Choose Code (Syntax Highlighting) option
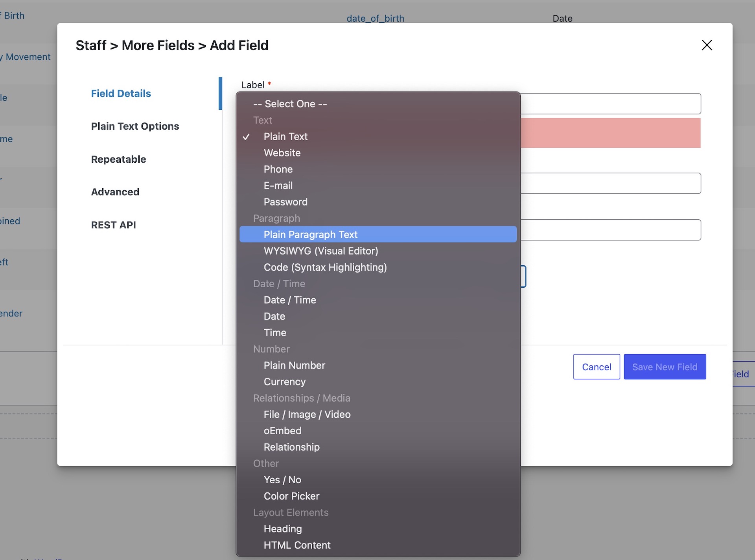 click(x=325, y=267)
